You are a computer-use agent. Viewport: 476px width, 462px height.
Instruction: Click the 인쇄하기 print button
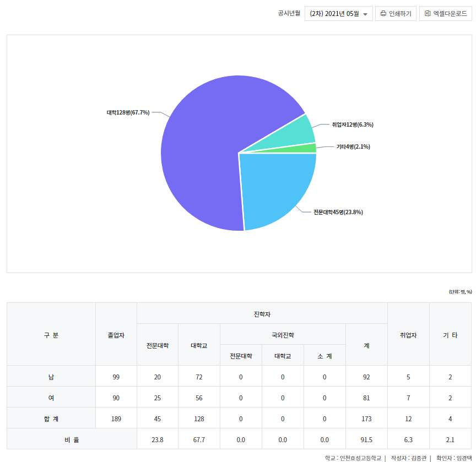click(396, 14)
